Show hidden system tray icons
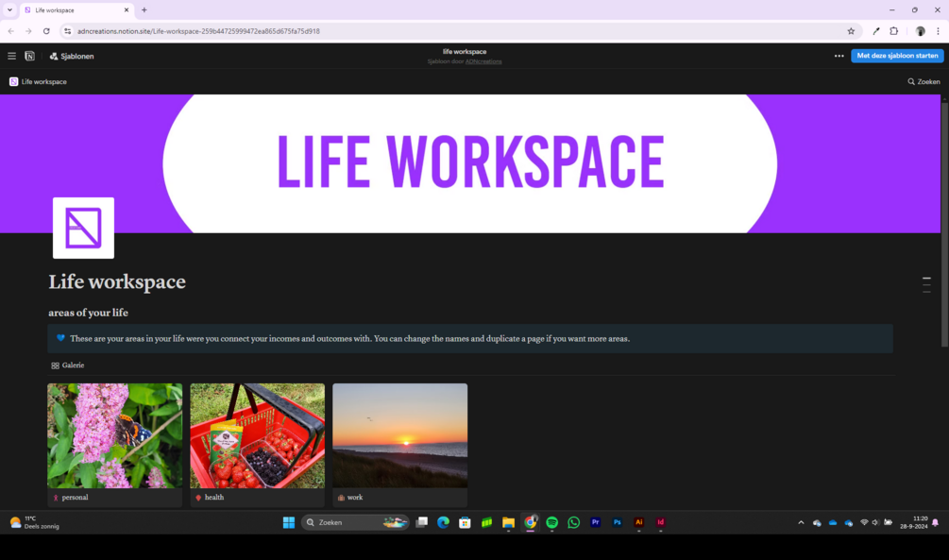Screen dimensions: 949x560 [x=801, y=522]
